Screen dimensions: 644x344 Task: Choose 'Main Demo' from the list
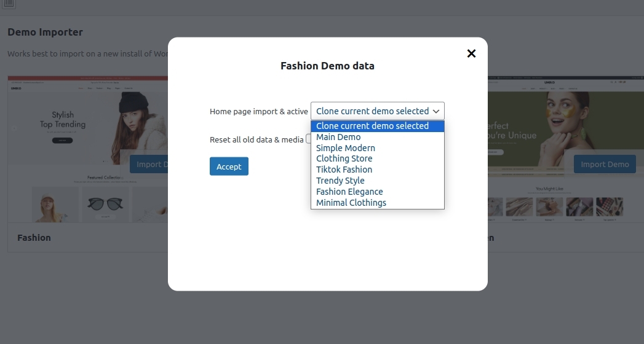338,137
